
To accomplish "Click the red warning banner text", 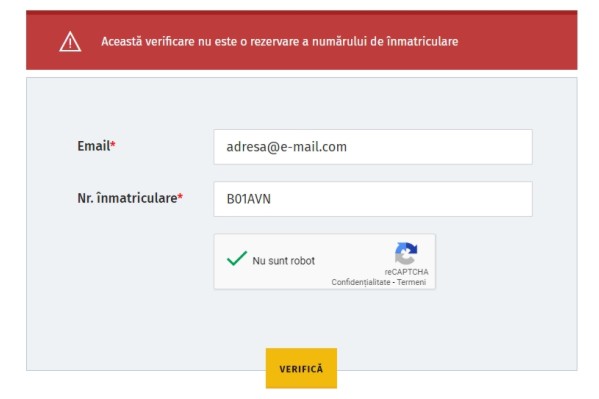I will pyautogui.click(x=280, y=41).
